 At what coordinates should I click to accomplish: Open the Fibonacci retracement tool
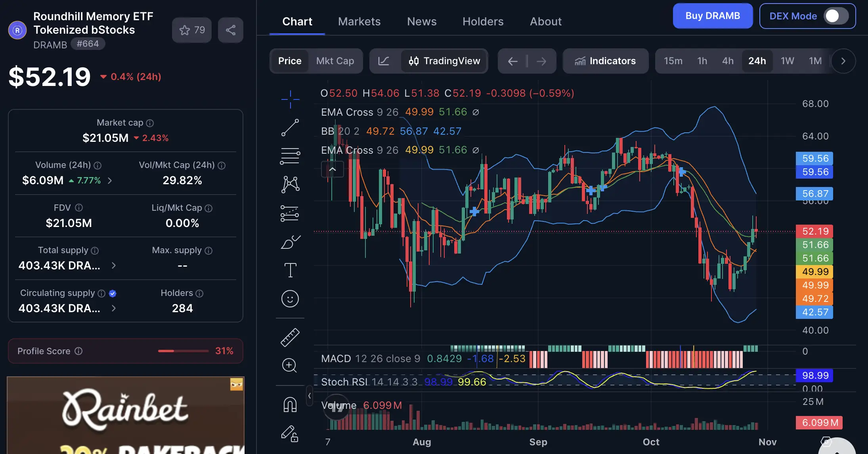click(290, 156)
